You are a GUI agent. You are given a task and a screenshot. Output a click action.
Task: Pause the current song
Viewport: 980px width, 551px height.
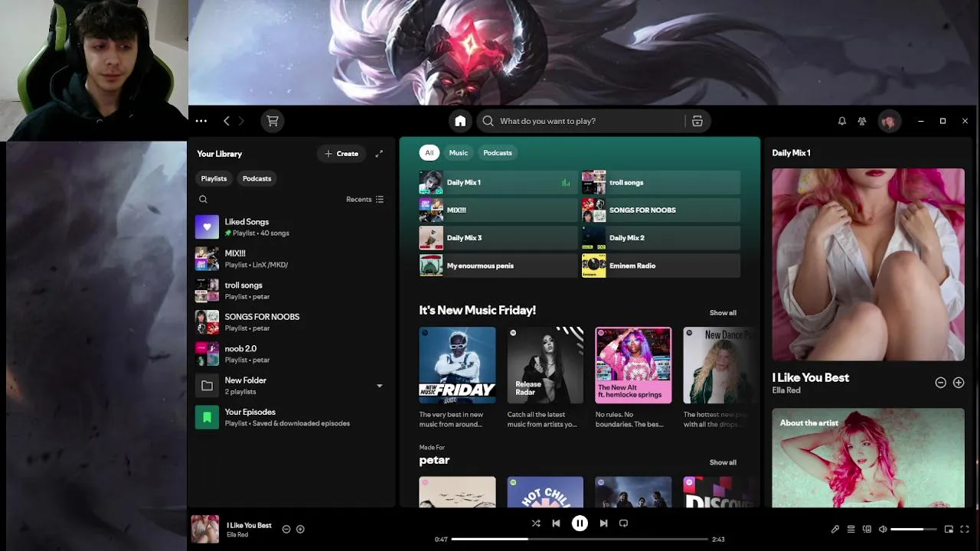tap(580, 523)
